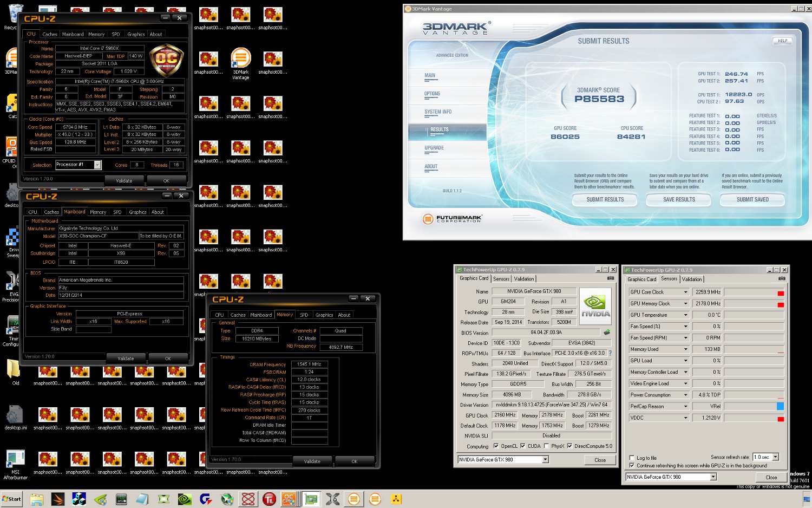Click Close in the GPU-Z Sensors window
The height and width of the screenshot is (508, 812).
[x=771, y=477]
